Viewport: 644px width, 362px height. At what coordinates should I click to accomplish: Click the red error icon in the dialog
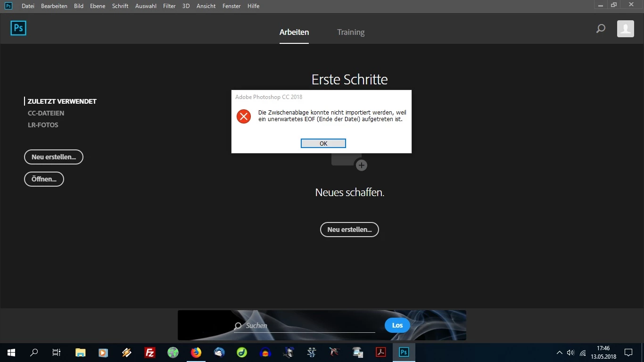[244, 116]
